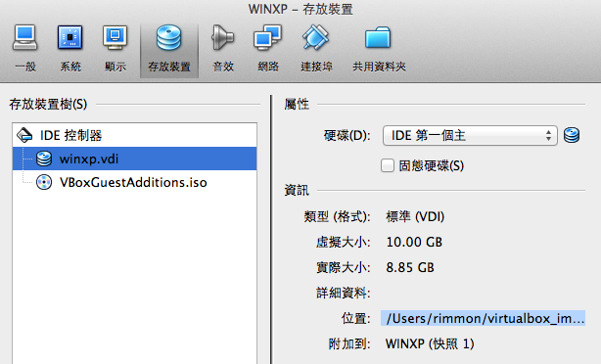Open the IDE 第一個主 dropdown

(470, 135)
